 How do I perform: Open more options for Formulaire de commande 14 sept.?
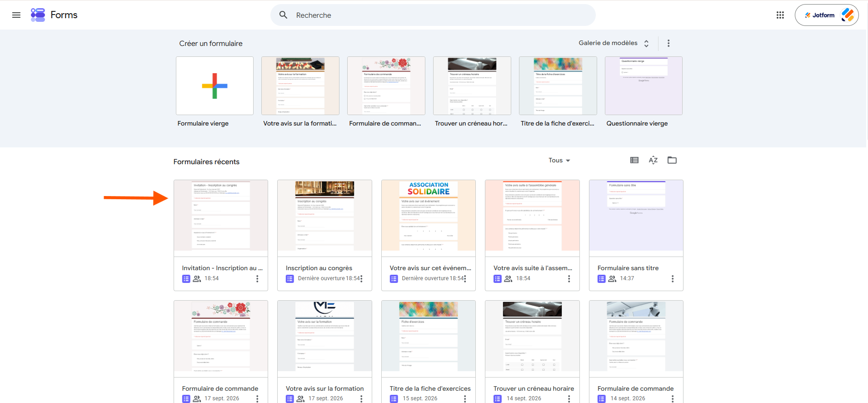pos(673,398)
